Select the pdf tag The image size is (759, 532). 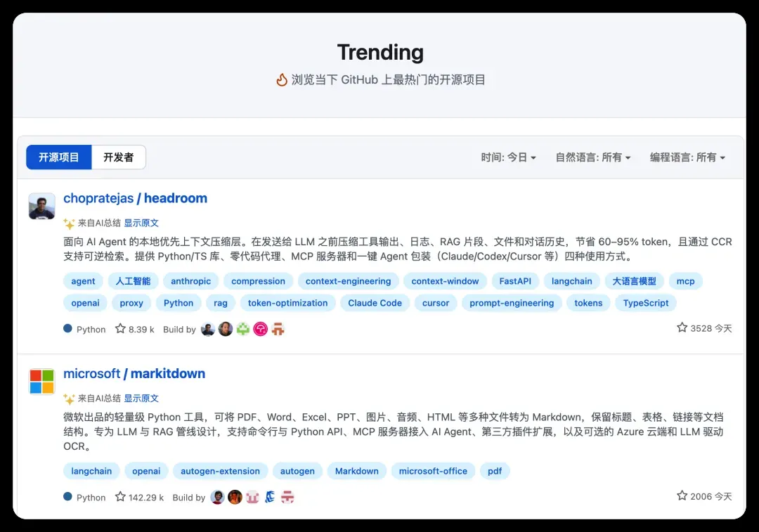coord(495,471)
